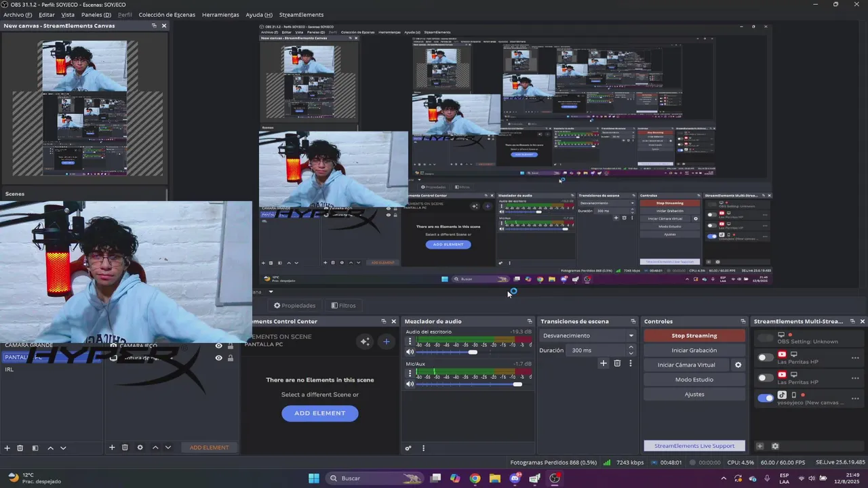The width and height of the screenshot is (868, 488).
Task: Toggle lock on screen capture source
Action: [x=231, y=358]
